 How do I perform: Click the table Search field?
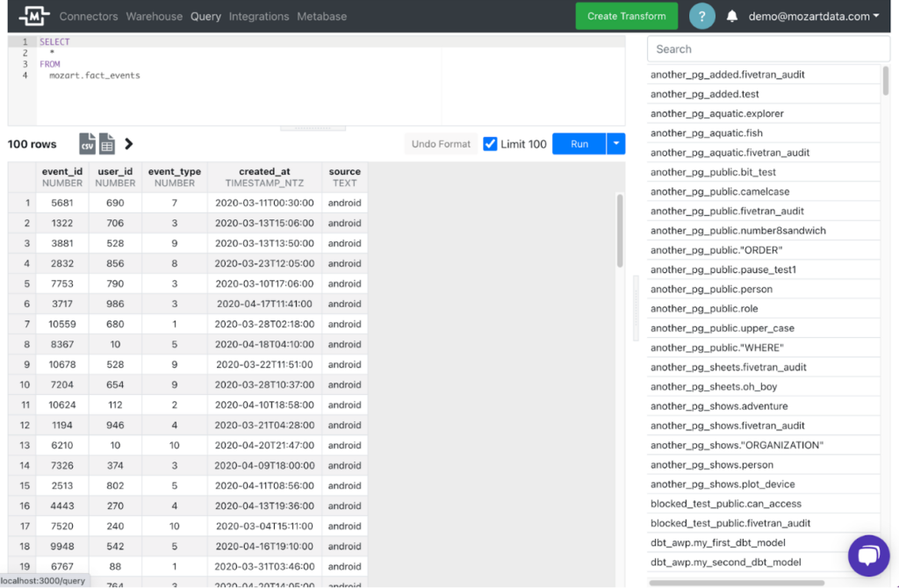(768, 48)
